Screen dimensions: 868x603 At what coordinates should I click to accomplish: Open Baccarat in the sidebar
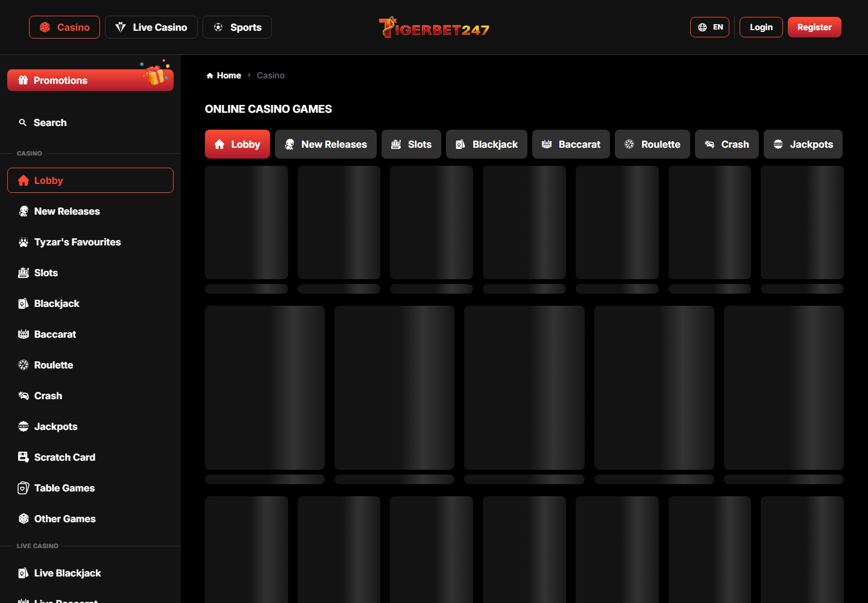click(x=90, y=334)
